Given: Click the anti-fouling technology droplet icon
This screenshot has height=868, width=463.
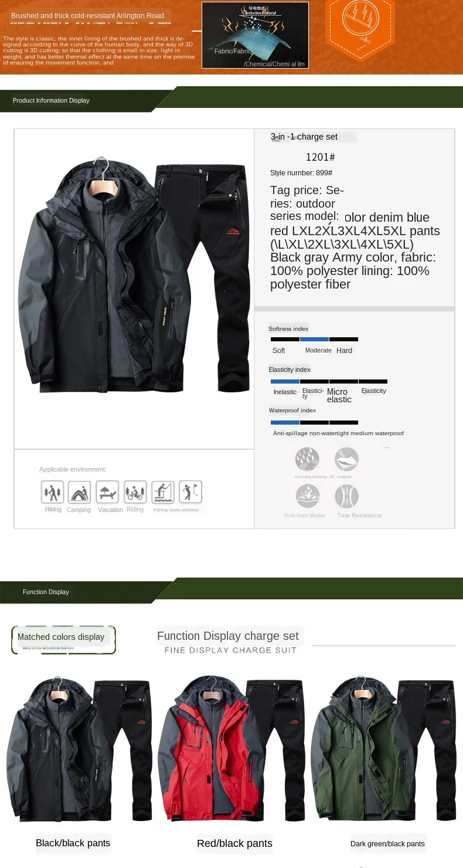Looking at the screenshot, I should tap(308, 459).
